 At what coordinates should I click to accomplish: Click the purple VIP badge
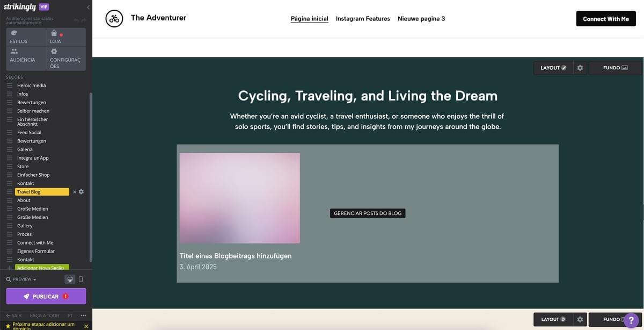44,7
